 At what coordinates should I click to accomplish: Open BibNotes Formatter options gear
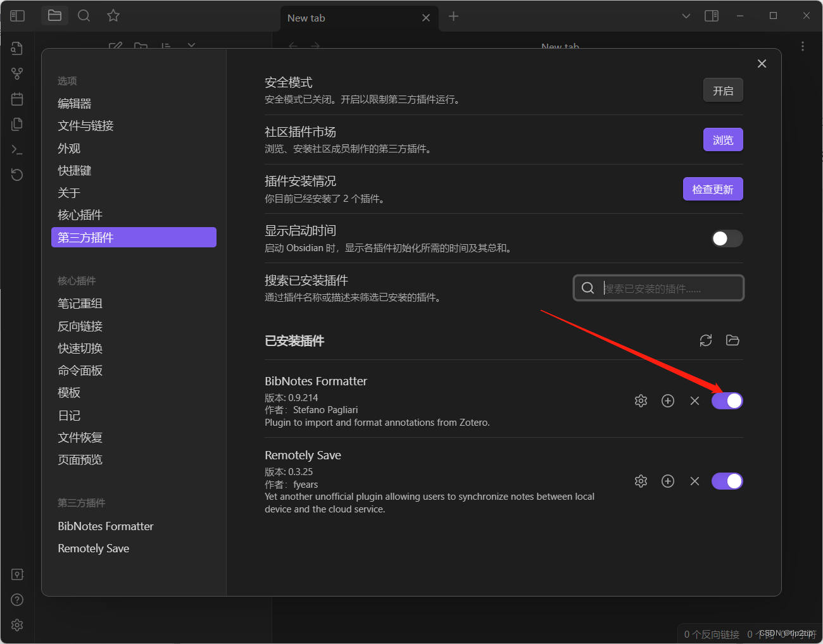pyautogui.click(x=641, y=401)
